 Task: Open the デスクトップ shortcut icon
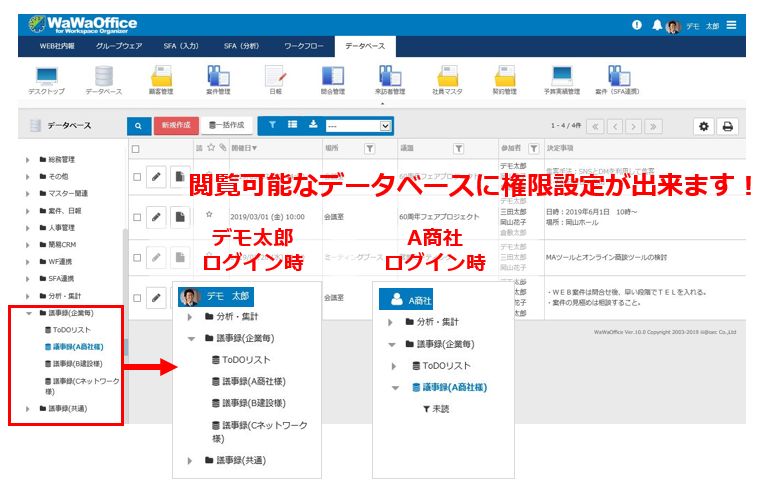[47, 76]
